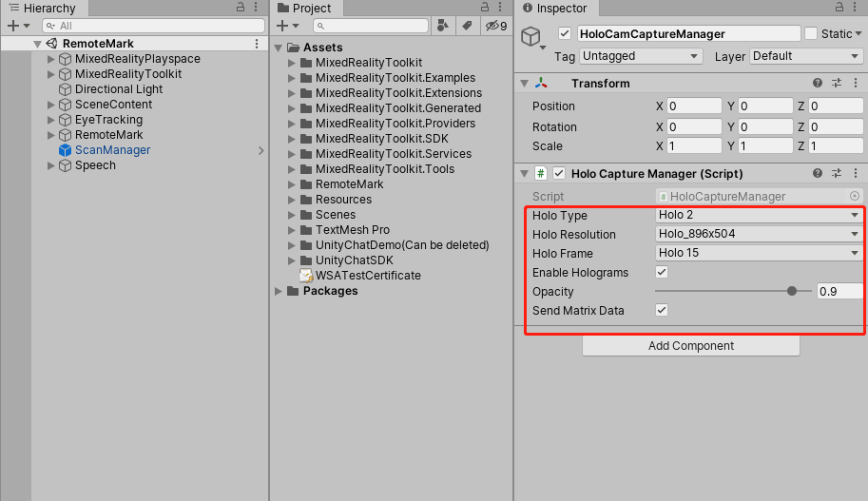Screen dimensions: 868x501
Task: Expand the Speech object in Hierarchy
Action: tap(50, 165)
